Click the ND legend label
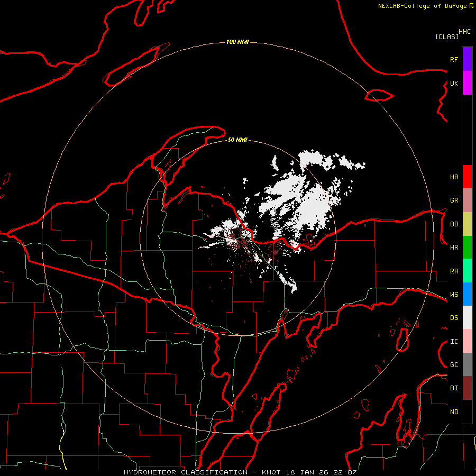This screenshot has width=476, height=476. pyautogui.click(x=454, y=412)
